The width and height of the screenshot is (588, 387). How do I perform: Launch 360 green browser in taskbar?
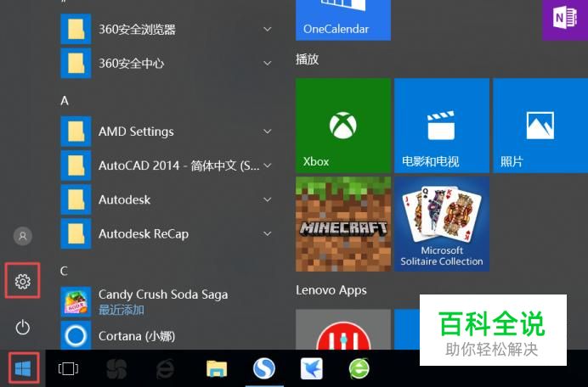tap(359, 368)
